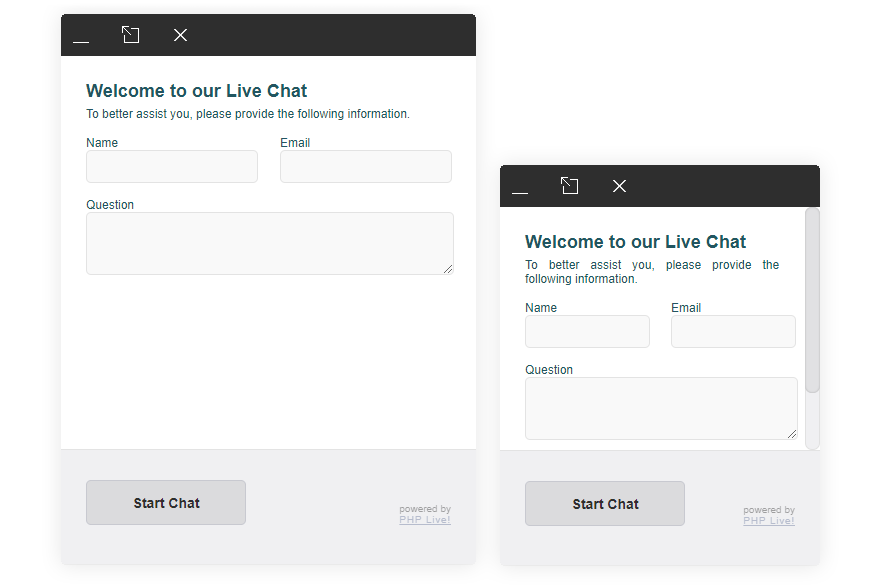Click the Name input field in the left window
Screen dimensions: 885x588
(171, 166)
